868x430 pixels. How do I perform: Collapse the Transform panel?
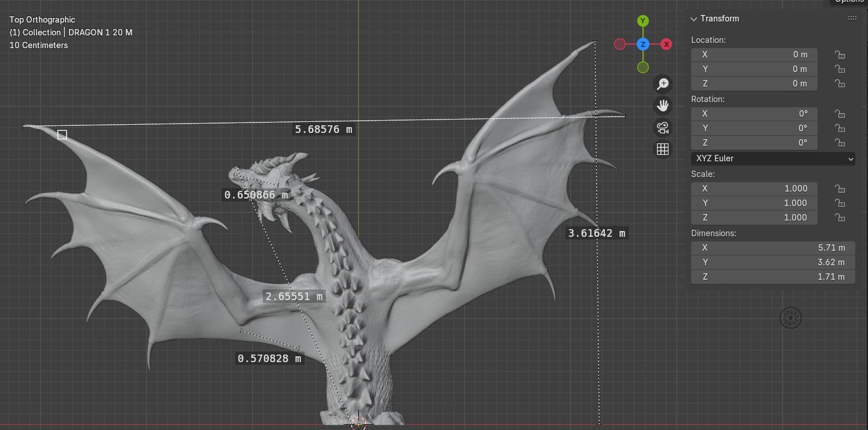coord(693,19)
